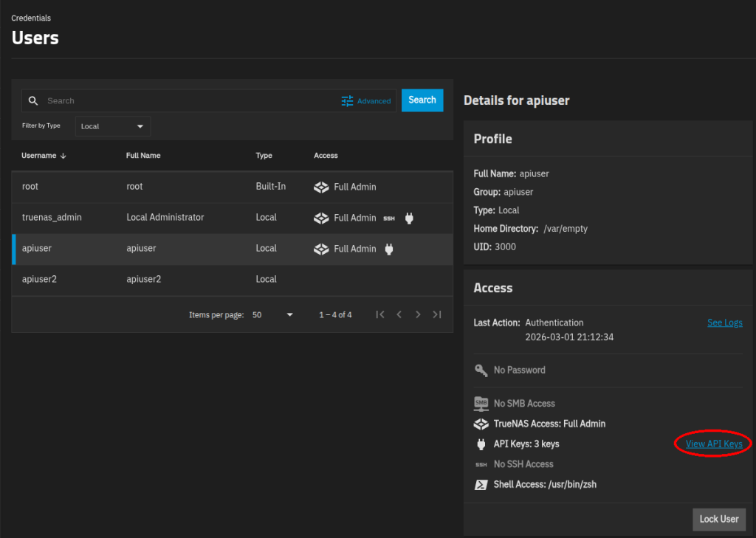756x538 pixels.
Task: Open the See Logs link
Action: [724, 323]
